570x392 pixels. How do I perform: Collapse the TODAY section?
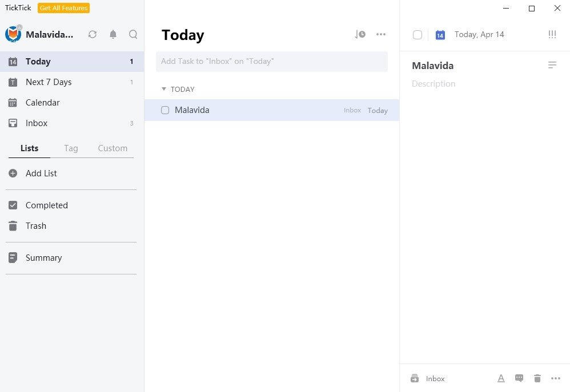click(x=164, y=89)
